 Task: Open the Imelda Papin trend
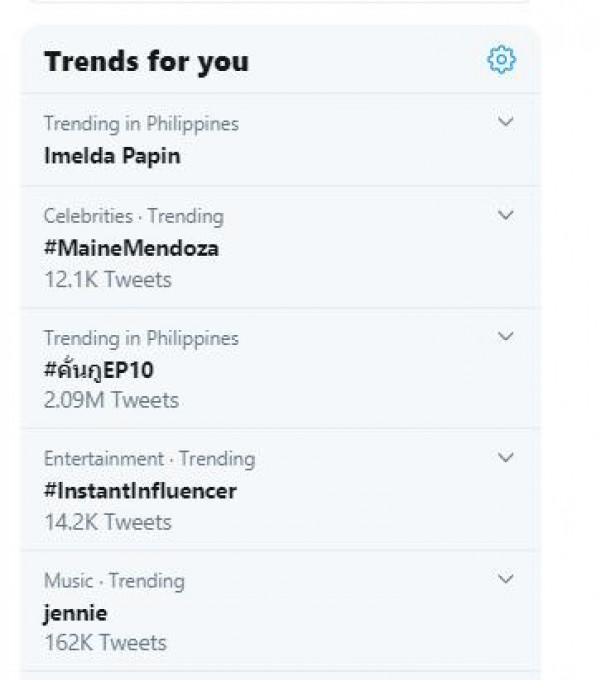coord(112,156)
